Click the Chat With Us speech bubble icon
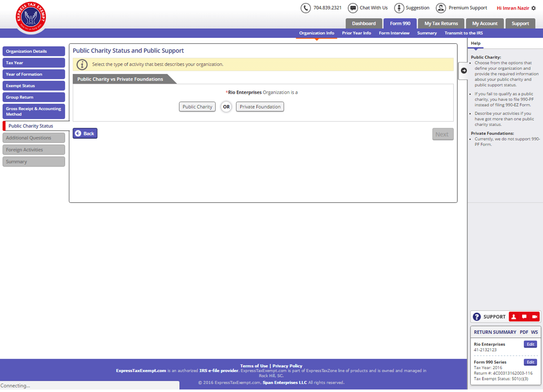This screenshot has width=543, height=392. coord(353,8)
